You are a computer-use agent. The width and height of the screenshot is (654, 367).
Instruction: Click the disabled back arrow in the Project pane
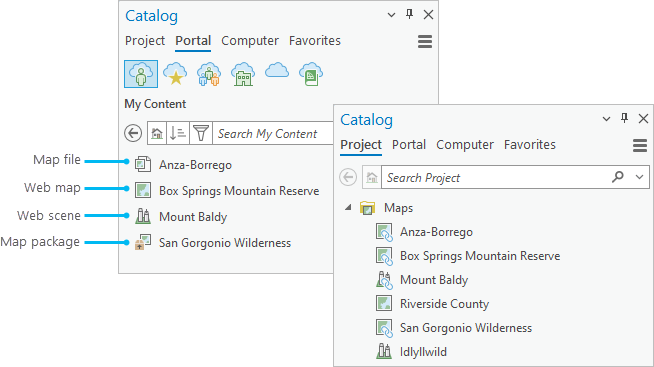click(348, 177)
